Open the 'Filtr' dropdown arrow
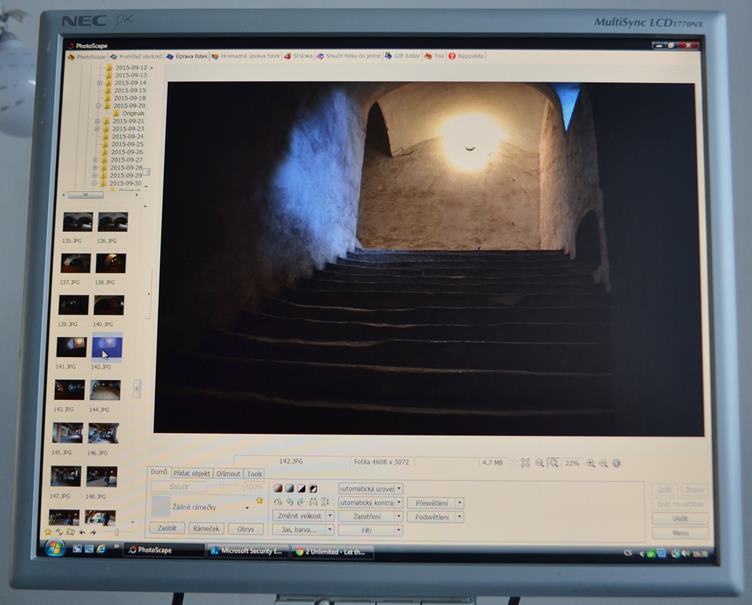Viewport: 752px width, 605px height. coord(398,530)
